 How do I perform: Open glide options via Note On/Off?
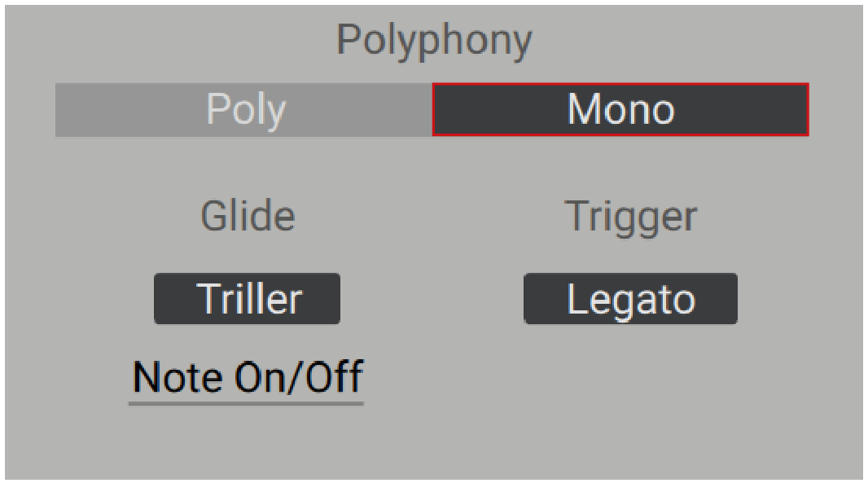[x=247, y=376]
